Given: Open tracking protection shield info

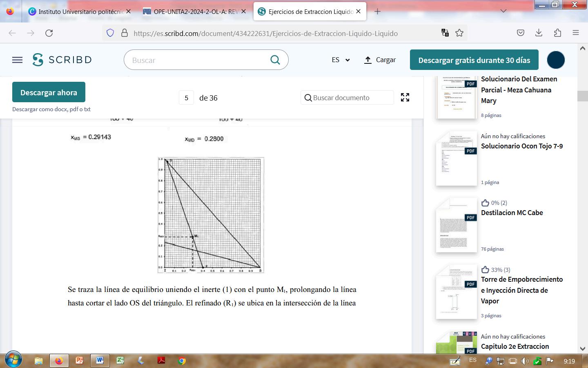Looking at the screenshot, I should click(x=110, y=33).
